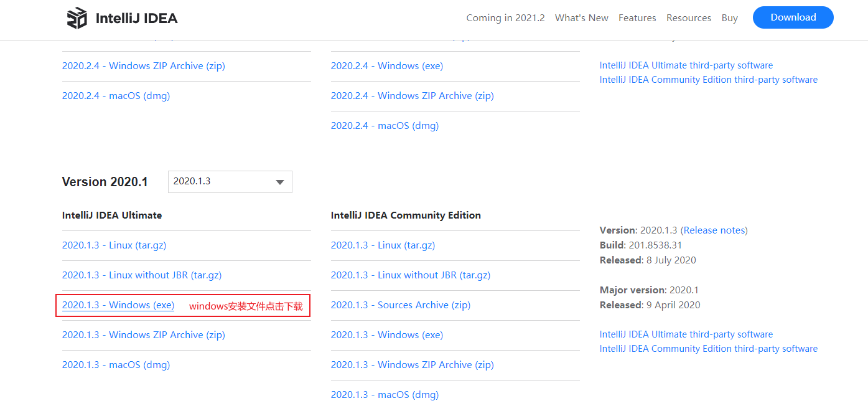Download Ultimate 2020.2.4 Windows ZIP Archive
This screenshot has height=416, width=868.
coord(144,66)
